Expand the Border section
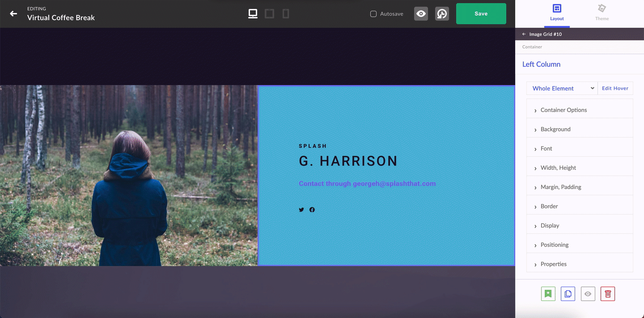The width and height of the screenshot is (644, 318). [x=580, y=206]
